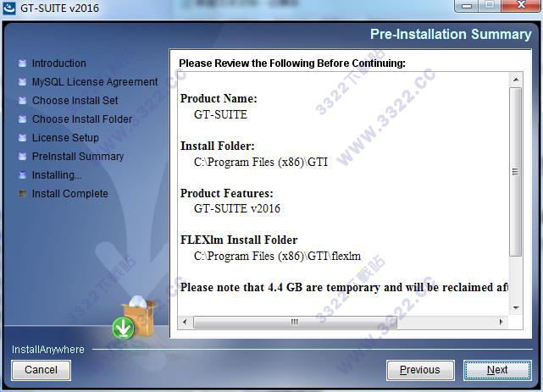Image resolution: width=543 pixels, height=392 pixels.
Task: Click the vertical scrollbar thumb
Action: (516, 172)
